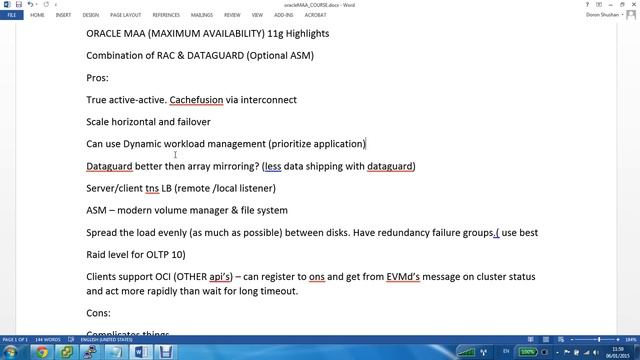
Task: Click the underlined word 'Dataguard' starting the line
Action: tap(109, 167)
